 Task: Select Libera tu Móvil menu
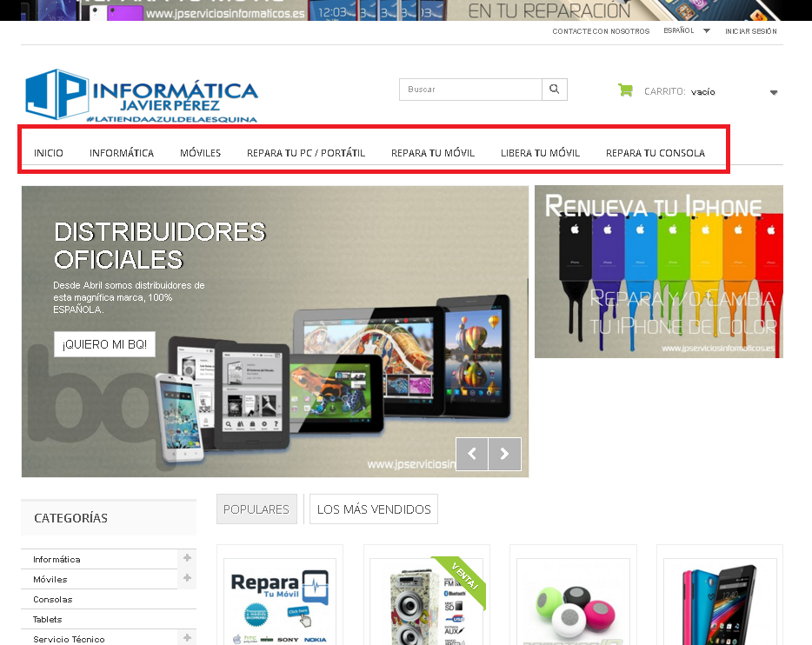click(540, 153)
